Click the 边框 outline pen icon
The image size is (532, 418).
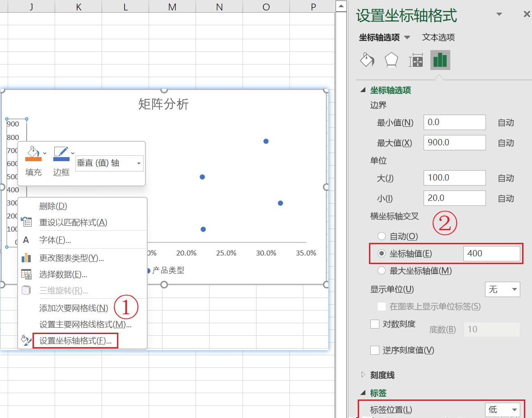pyautogui.click(x=61, y=153)
